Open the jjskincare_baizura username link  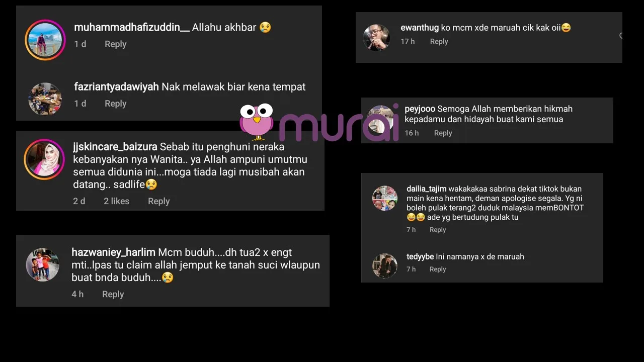click(x=115, y=147)
